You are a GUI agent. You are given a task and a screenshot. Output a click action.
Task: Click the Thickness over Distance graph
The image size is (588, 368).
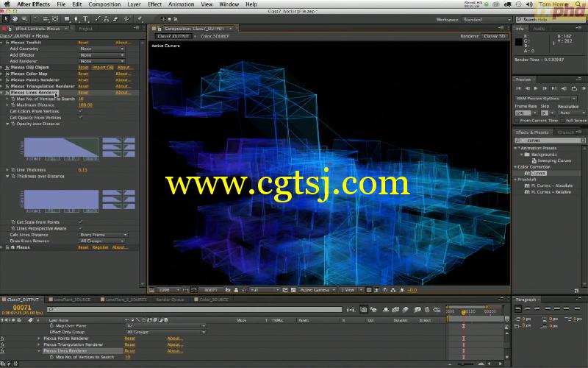coord(62,199)
